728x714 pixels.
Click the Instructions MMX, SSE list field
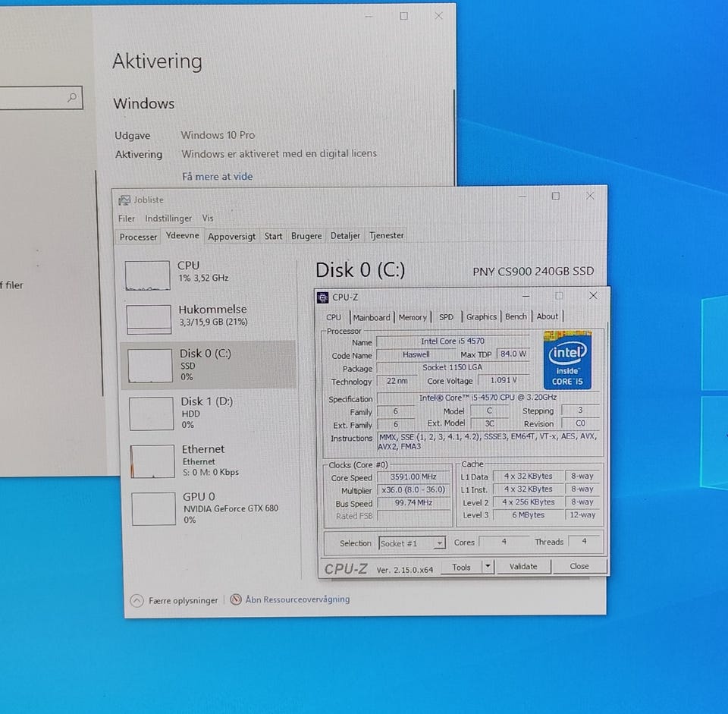pos(488,442)
